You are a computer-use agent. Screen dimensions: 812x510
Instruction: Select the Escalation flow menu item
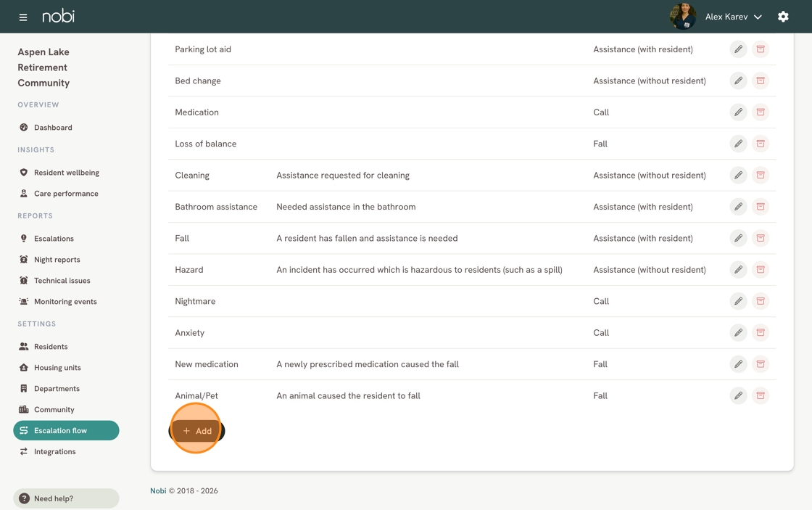(x=66, y=431)
